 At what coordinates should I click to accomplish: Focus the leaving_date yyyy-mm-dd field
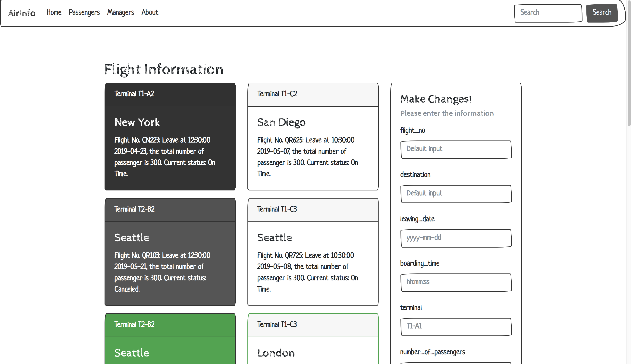pyautogui.click(x=456, y=238)
